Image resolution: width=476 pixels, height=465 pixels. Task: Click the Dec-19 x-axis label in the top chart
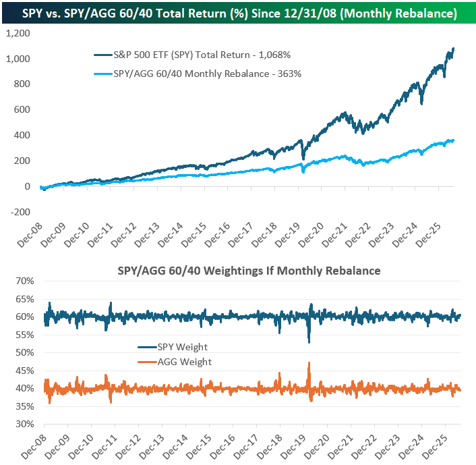point(288,235)
